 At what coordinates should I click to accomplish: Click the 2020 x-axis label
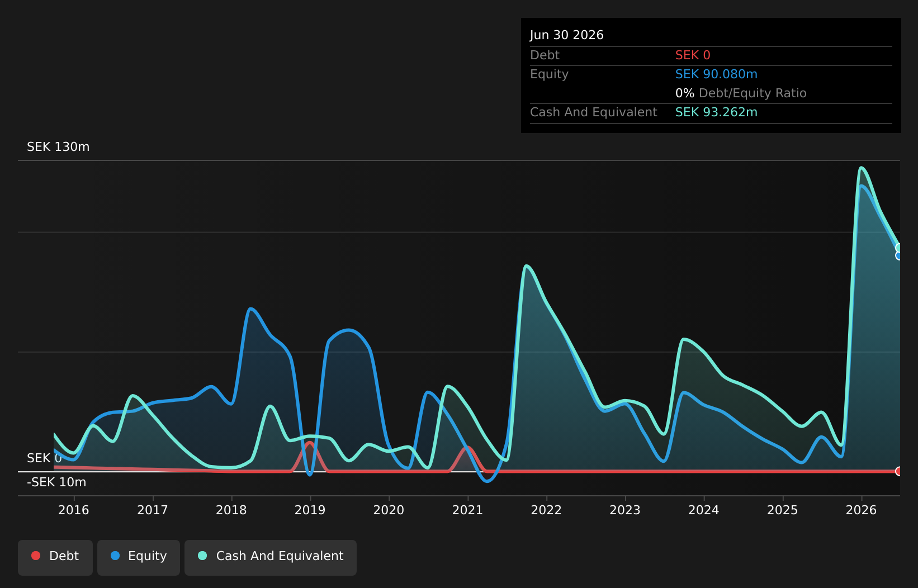pyautogui.click(x=389, y=510)
